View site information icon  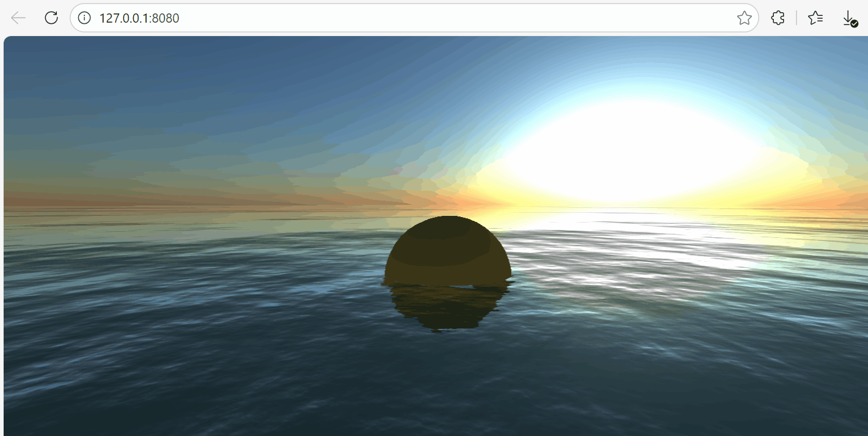(x=84, y=18)
